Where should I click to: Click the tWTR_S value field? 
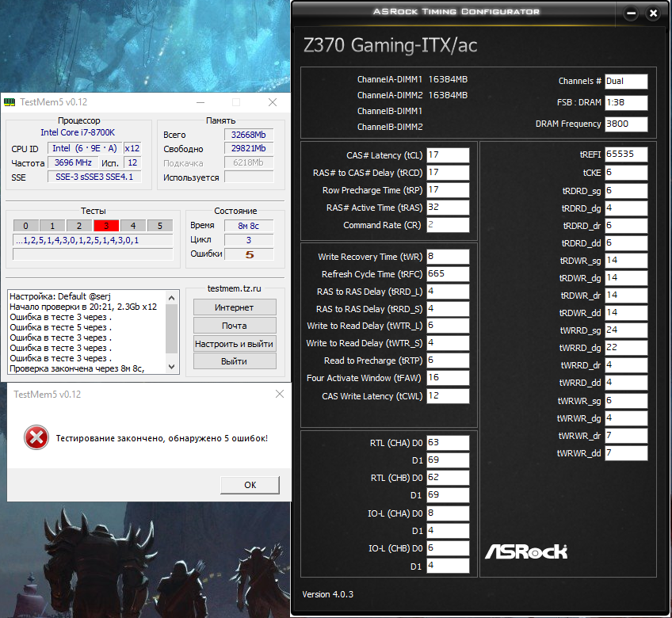[x=448, y=343]
